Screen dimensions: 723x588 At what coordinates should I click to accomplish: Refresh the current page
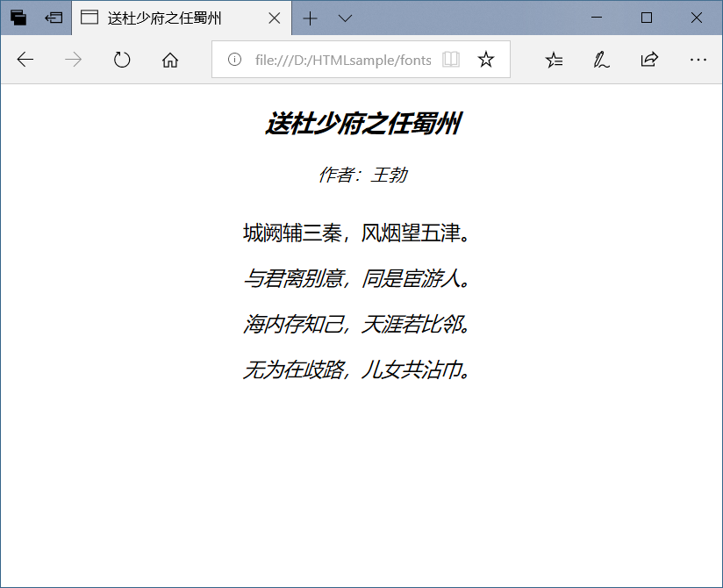(x=122, y=60)
